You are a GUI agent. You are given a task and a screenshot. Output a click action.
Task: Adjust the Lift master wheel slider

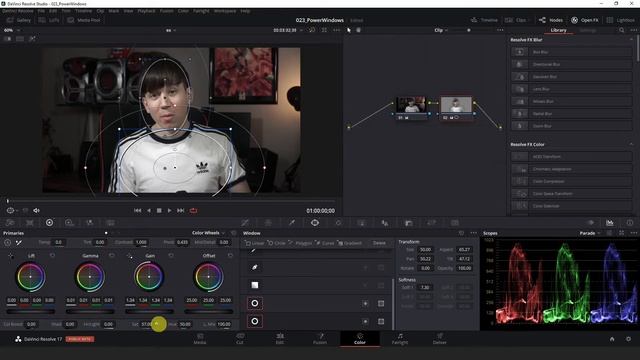click(31, 311)
